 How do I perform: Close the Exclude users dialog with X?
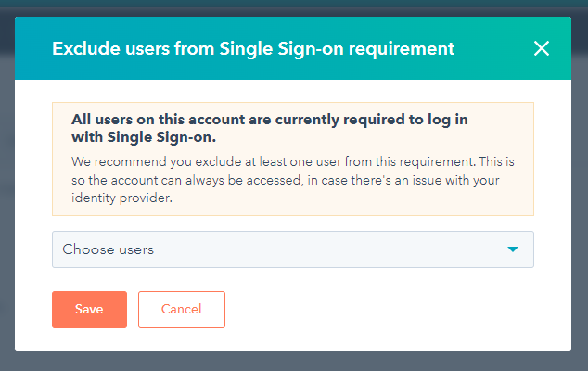click(x=542, y=48)
